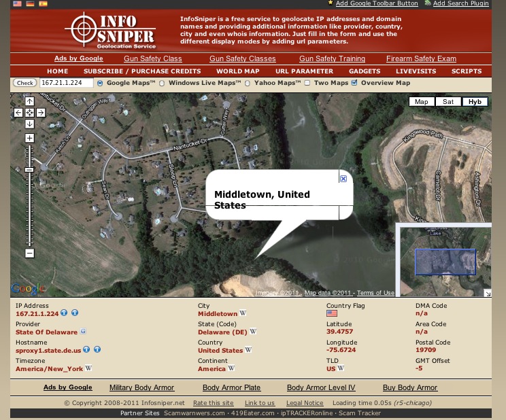Screen dimensions: 506x420
Task: Open GADGETS menu item
Action: click(x=365, y=71)
